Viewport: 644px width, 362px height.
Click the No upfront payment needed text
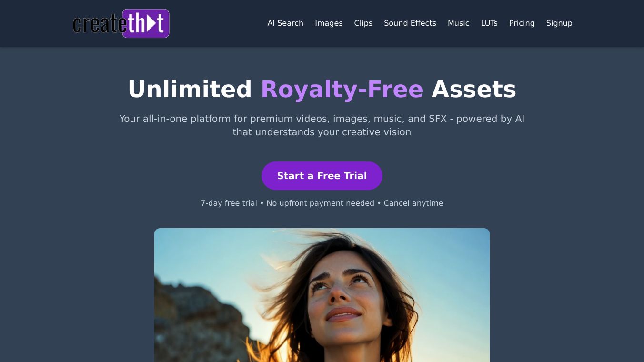pos(320,203)
